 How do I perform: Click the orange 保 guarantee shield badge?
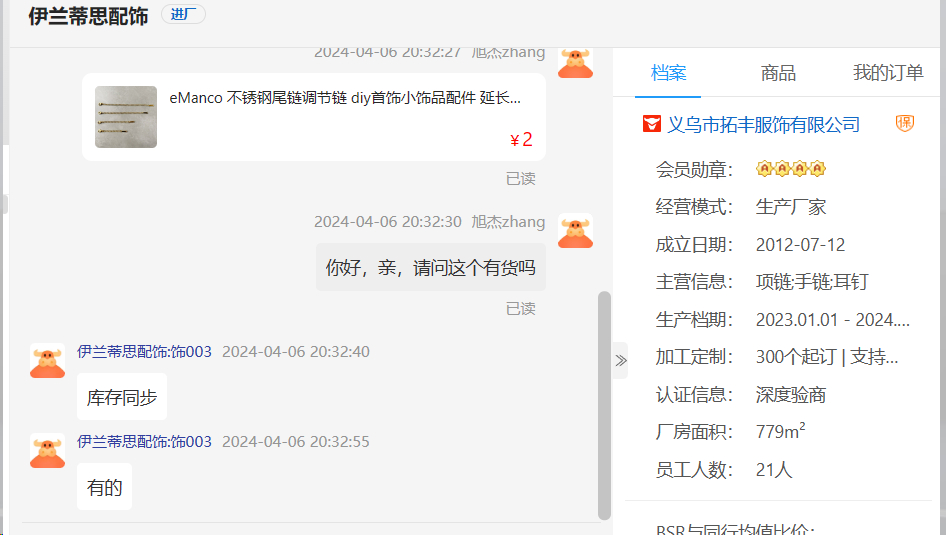point(904,124)
